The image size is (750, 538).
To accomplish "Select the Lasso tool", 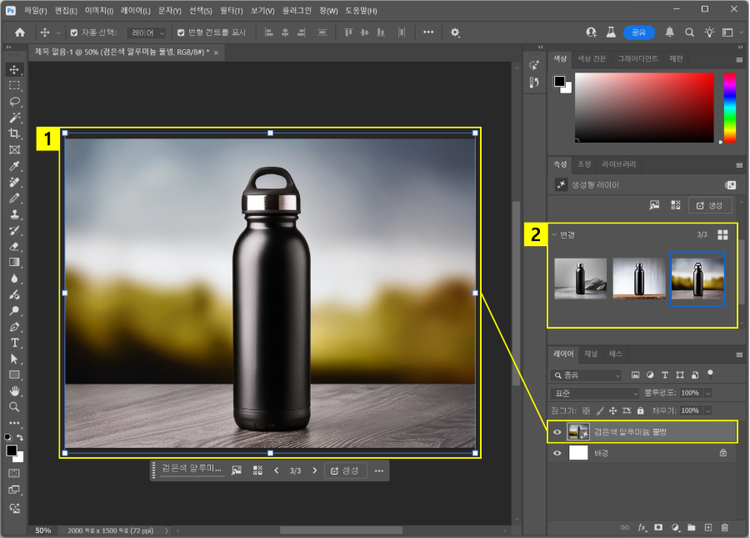I will pyautogui.click(x=14, y=101).
